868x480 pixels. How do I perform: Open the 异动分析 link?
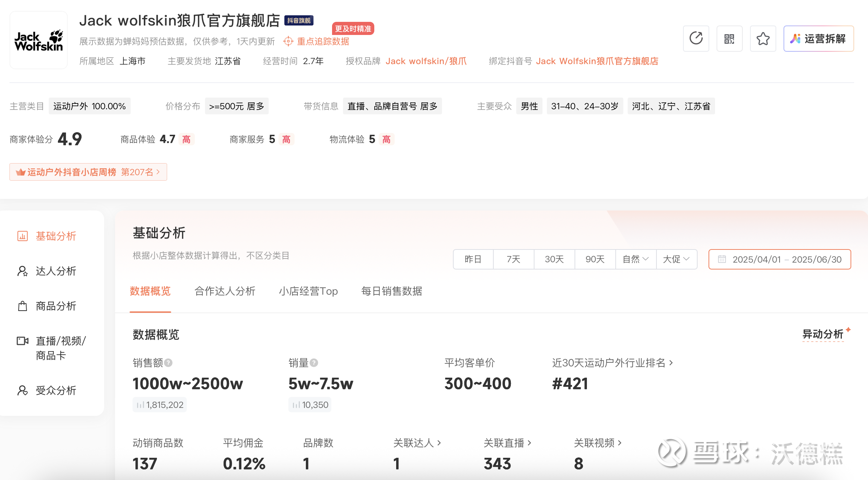(x=823, y=334)
